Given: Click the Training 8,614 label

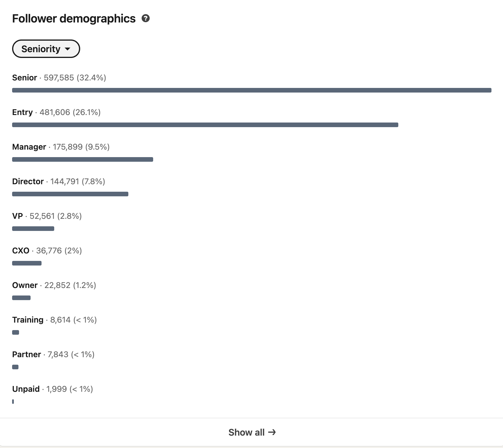Looking at the screenshot, I should point(54,320).
